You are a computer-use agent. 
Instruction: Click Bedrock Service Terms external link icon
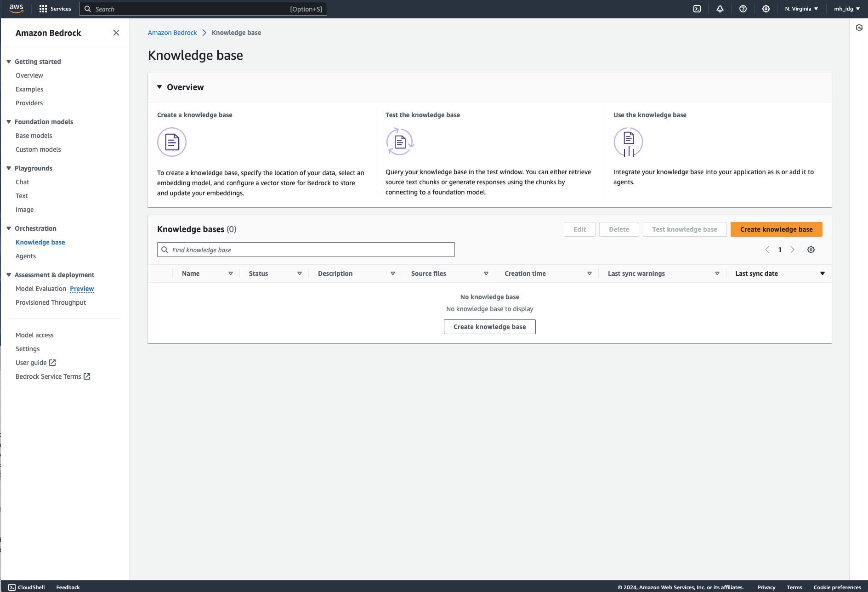[87, 376]
